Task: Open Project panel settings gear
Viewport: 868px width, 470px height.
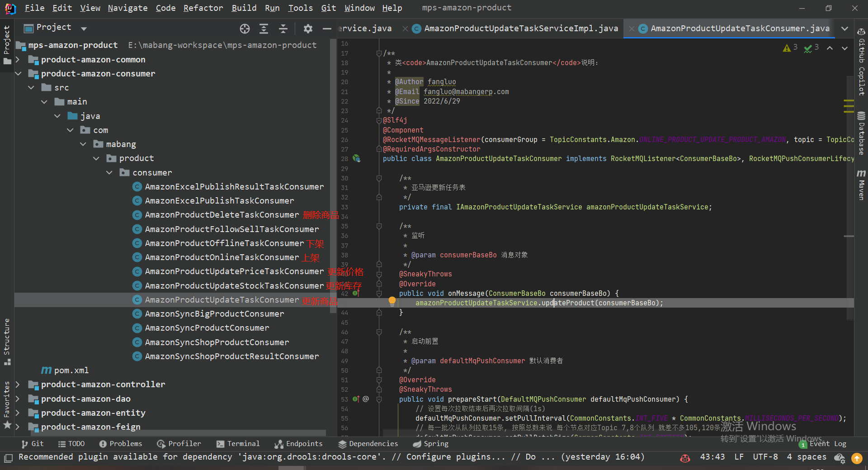Action: [308, 28]
